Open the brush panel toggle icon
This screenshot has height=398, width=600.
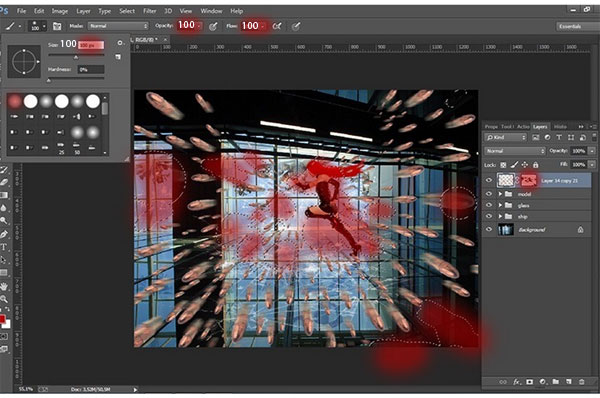pyautogui.click(x=57, y=26)
